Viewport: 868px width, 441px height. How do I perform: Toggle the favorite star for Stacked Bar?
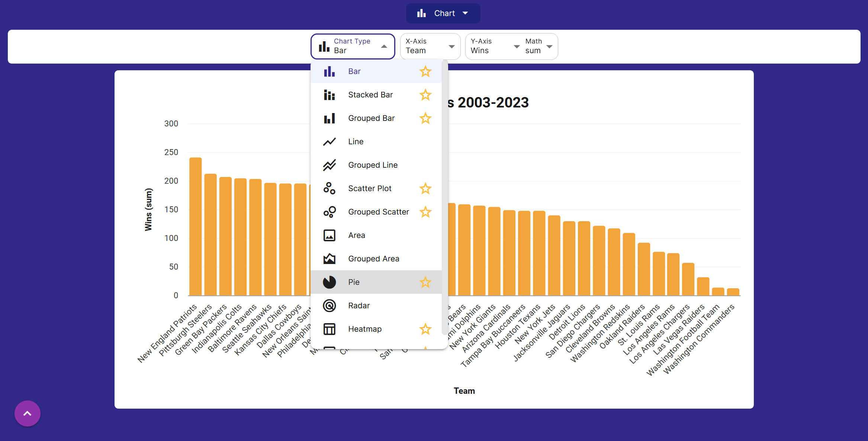[x=425, y=95]
